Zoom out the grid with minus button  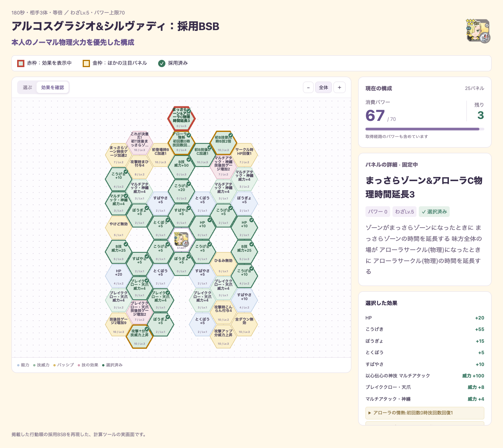[308, 87]
